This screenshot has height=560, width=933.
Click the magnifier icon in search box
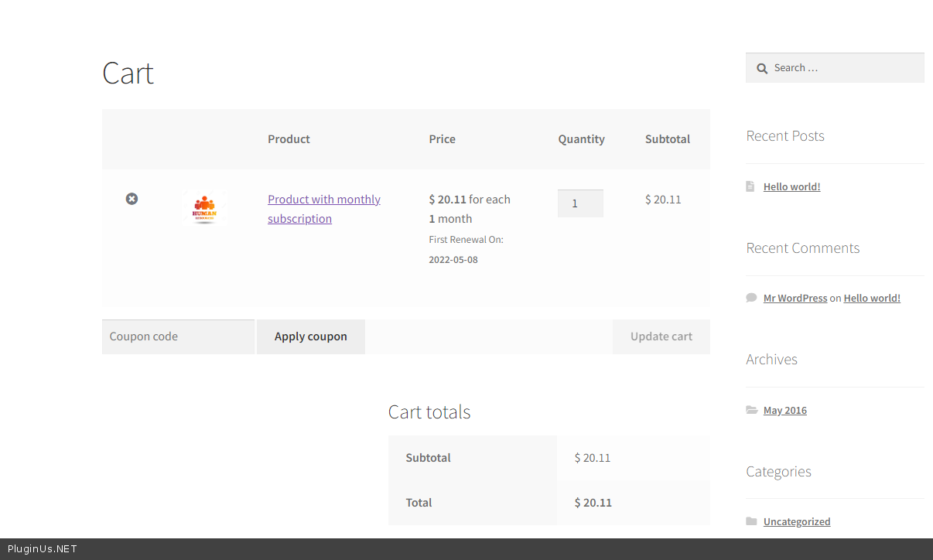tap(761, 68)
